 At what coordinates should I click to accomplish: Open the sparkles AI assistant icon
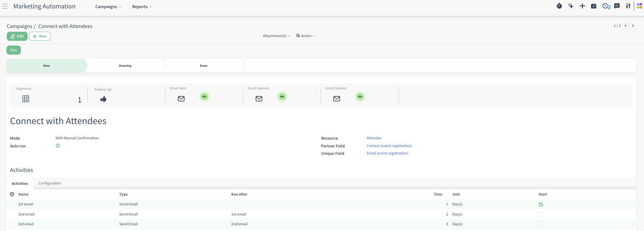pyautogui.click(x=571, y=6)
